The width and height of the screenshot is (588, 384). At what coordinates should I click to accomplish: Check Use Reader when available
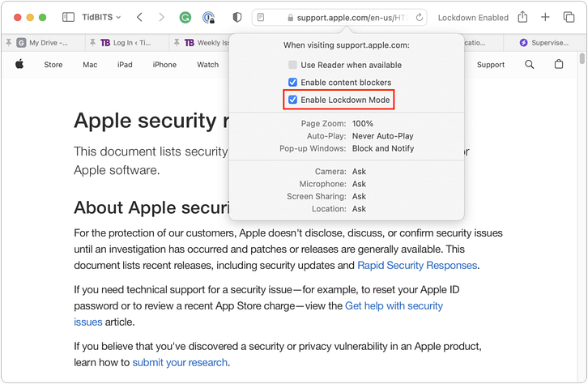293,65
